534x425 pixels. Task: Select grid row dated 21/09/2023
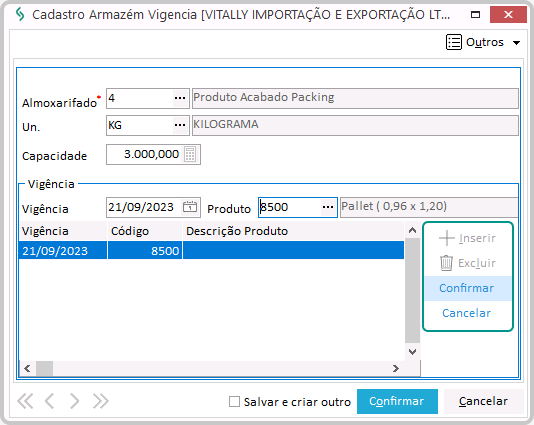click(x=211, y=251)
